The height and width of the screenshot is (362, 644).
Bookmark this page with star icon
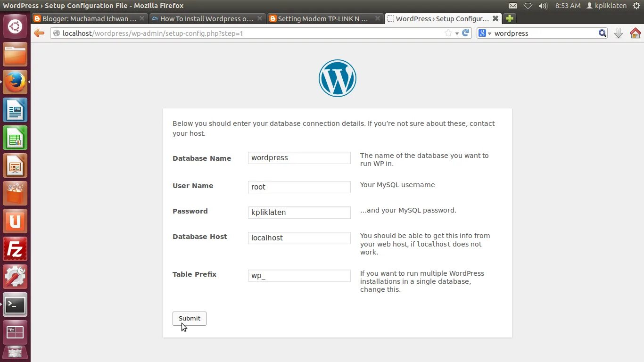click(x=448, y=33)
